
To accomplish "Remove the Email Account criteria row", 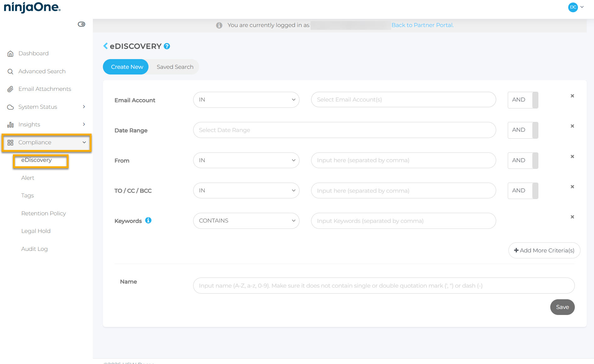I will coord(572,96).
